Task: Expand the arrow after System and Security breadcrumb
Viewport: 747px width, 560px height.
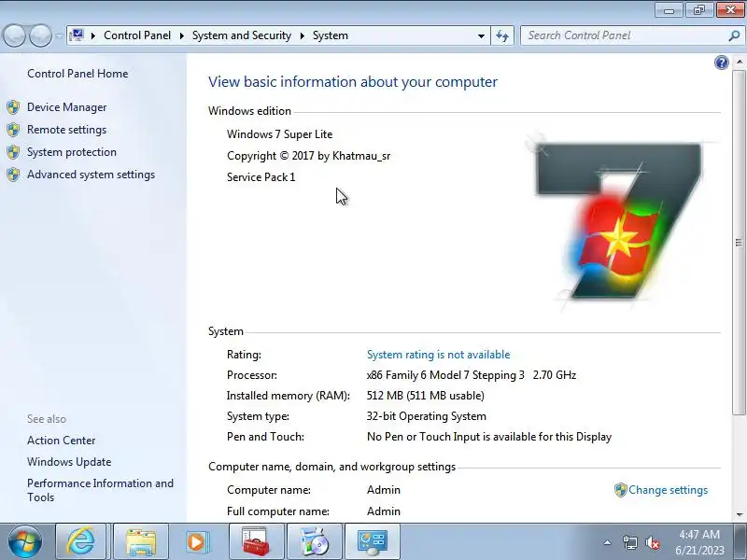Action: [x=302, y=35]
